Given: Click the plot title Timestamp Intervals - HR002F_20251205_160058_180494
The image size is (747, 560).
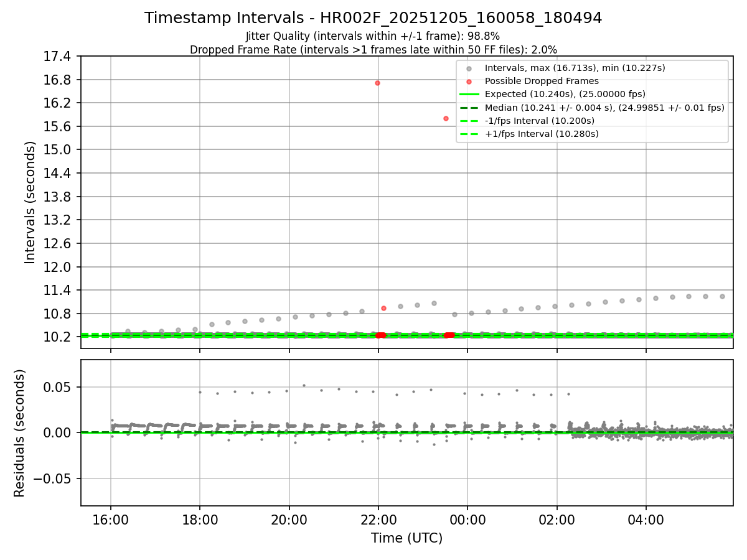Looking at the screenshot, I should click(373, 18).
